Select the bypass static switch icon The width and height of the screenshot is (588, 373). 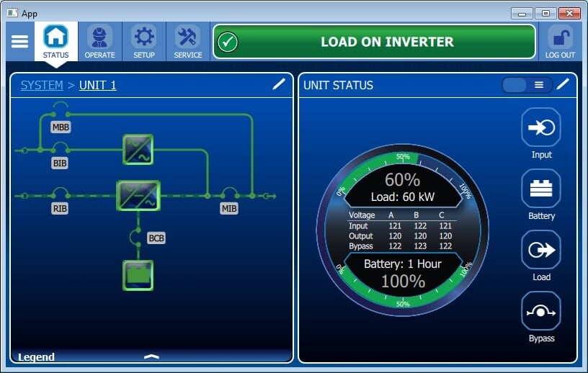(138, 150)
